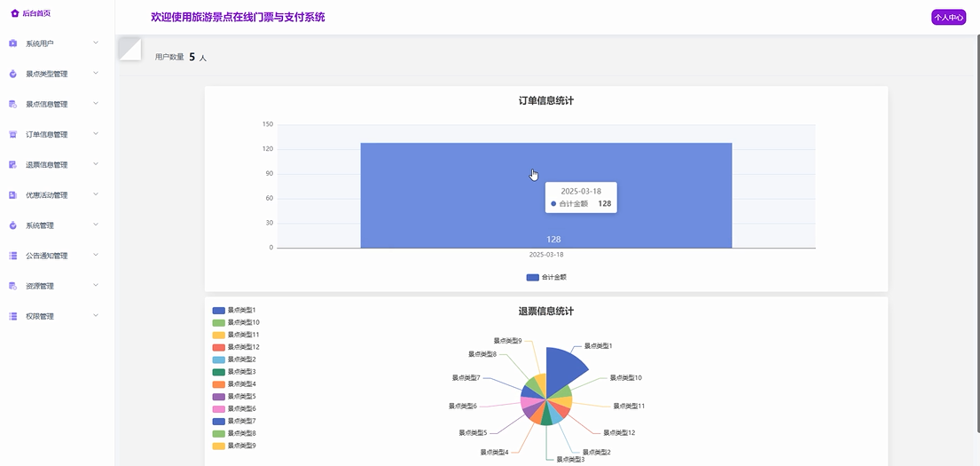Click the 景点类型7 label beside the pie
Viewport: 980px width, 466px height.
pos(466,378)
